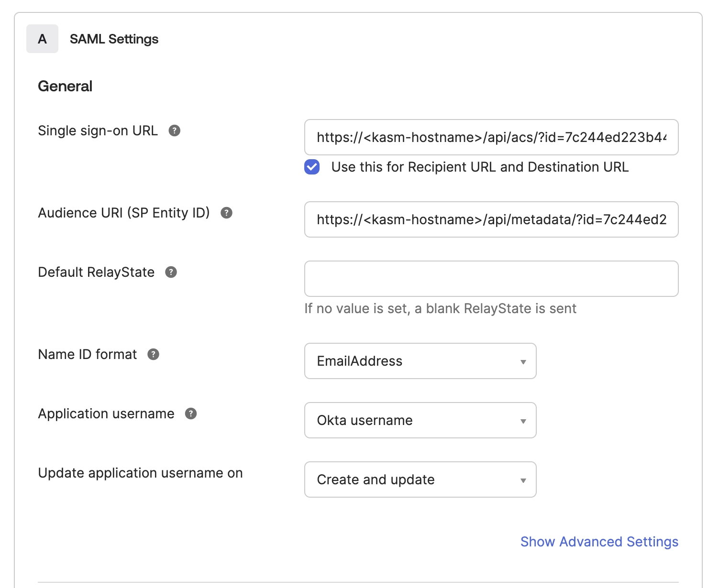Click Show Advanced Settings
708x588 pixels.
(599, 542)
